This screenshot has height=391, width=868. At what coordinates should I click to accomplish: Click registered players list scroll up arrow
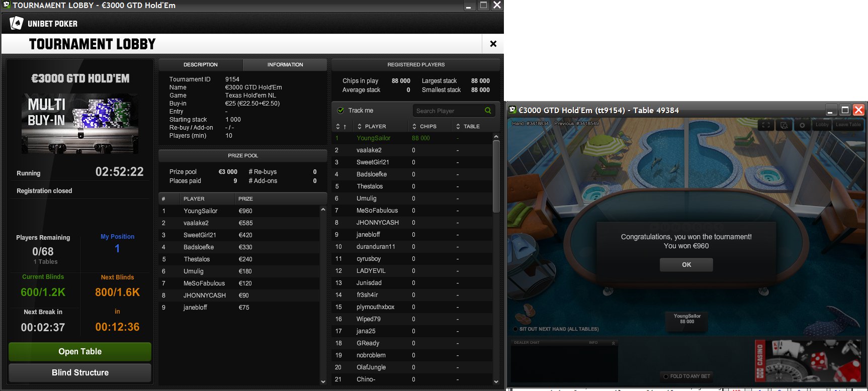[x=496, y=137]
